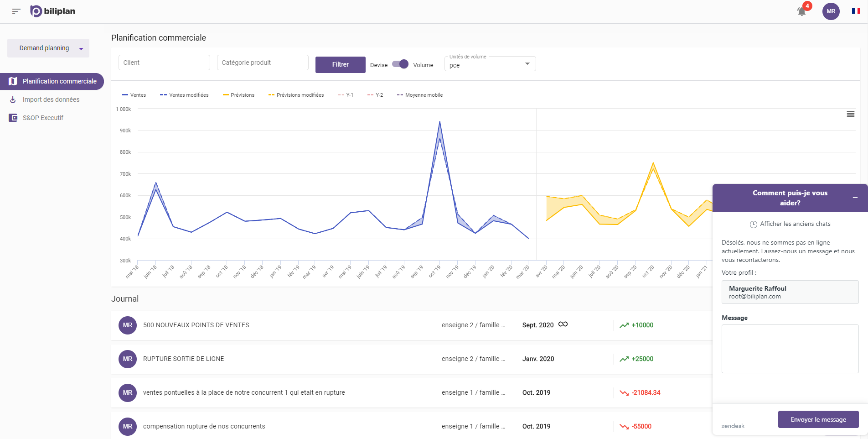Image resolution: width=868 pixels, height=439 pixels.
Task: Click the upward trend icon beside +10000
Action: click(624, 325)
